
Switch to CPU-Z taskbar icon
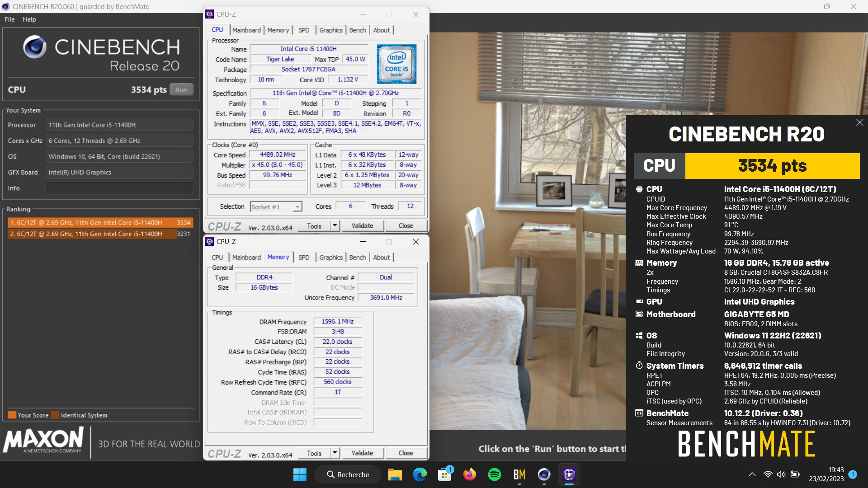(x=569, y=474)
